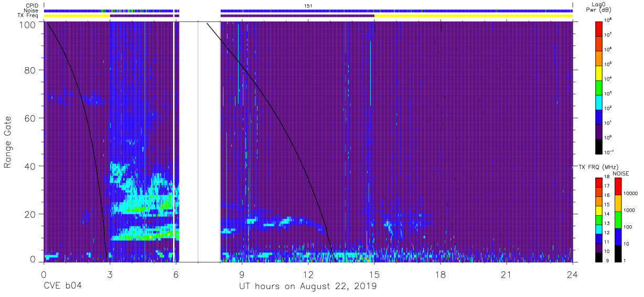Click x-axis tick label '24'
Viewport: 644px width, 297px height.
[x=573, y=274]
